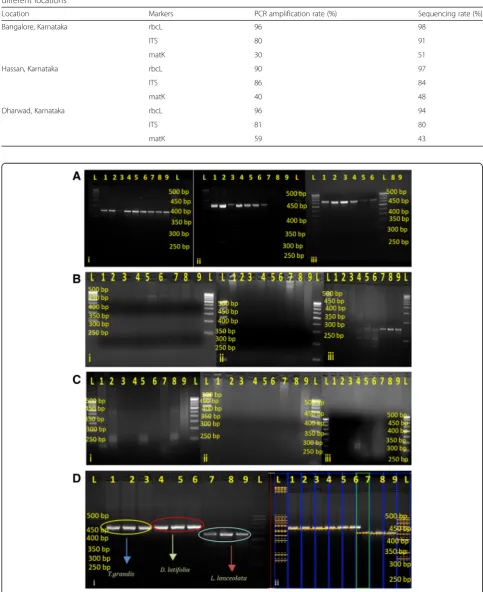Screen dimensions: 483x592
Task: Click the PCR amplification value 40
Action: click(258, 97)
